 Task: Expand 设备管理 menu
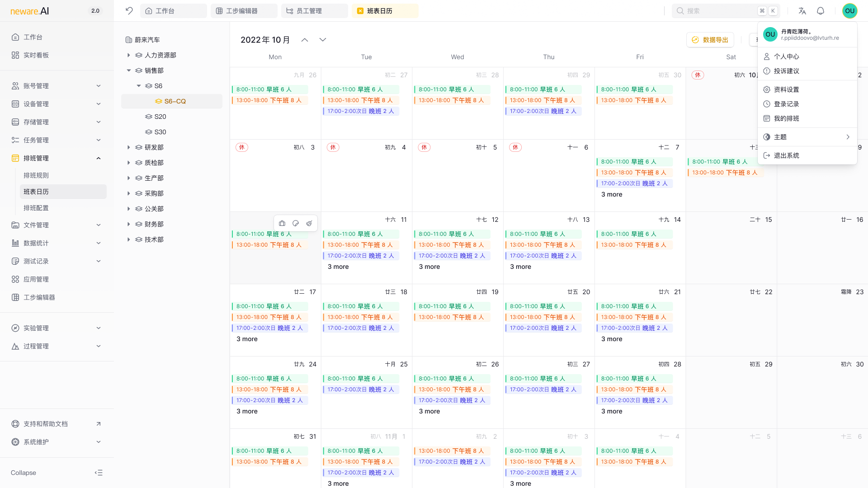click(x=57, y=104)
